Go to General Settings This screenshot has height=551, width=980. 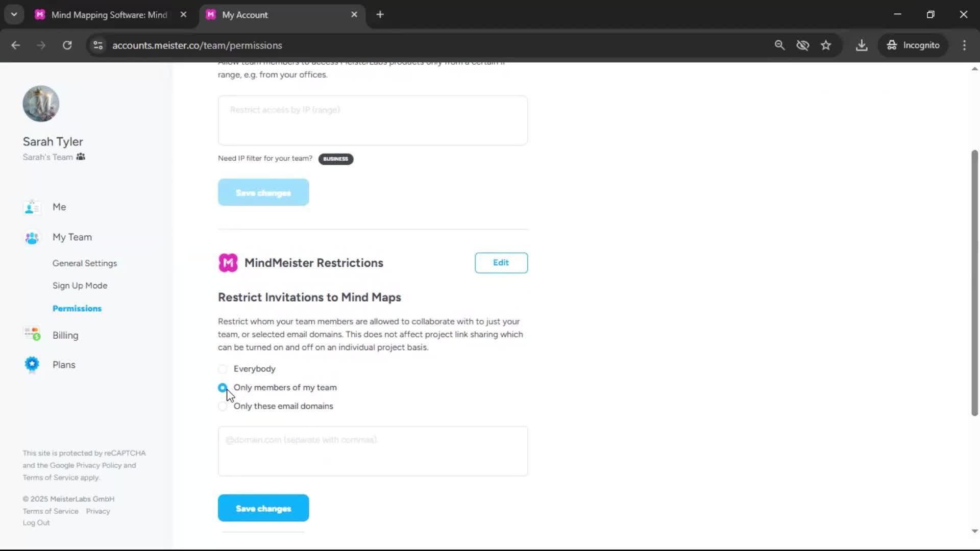(x=85, y=263)
